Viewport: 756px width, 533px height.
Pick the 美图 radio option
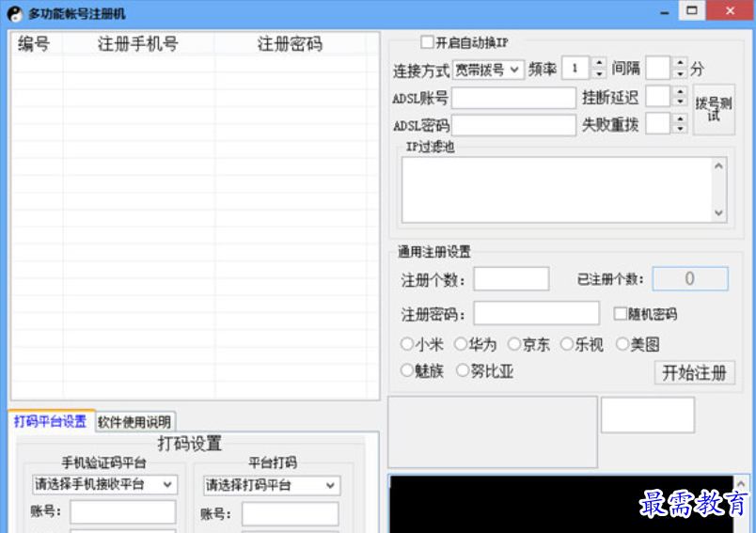(622, 344)
